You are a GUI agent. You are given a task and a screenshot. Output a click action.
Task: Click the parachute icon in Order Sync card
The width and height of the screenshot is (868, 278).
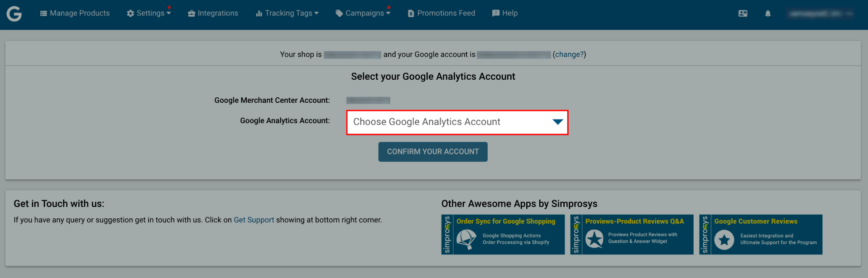coord(466,239)
